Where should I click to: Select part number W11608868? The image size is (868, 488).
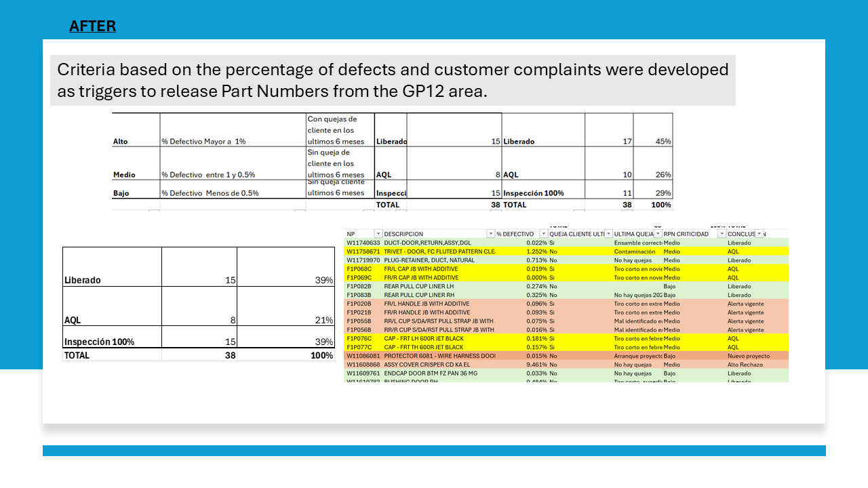coord(363,365)
